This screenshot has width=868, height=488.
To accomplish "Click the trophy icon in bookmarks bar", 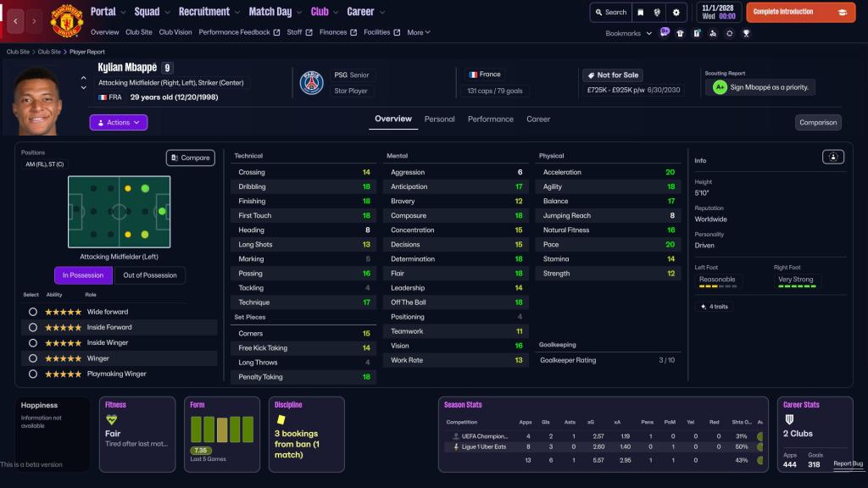I will click(x=746, y=34).
